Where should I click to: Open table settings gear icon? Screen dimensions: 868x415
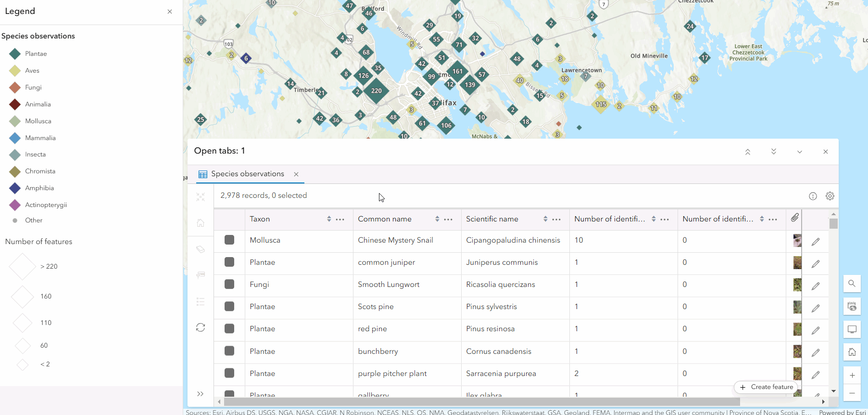[830, 196]
